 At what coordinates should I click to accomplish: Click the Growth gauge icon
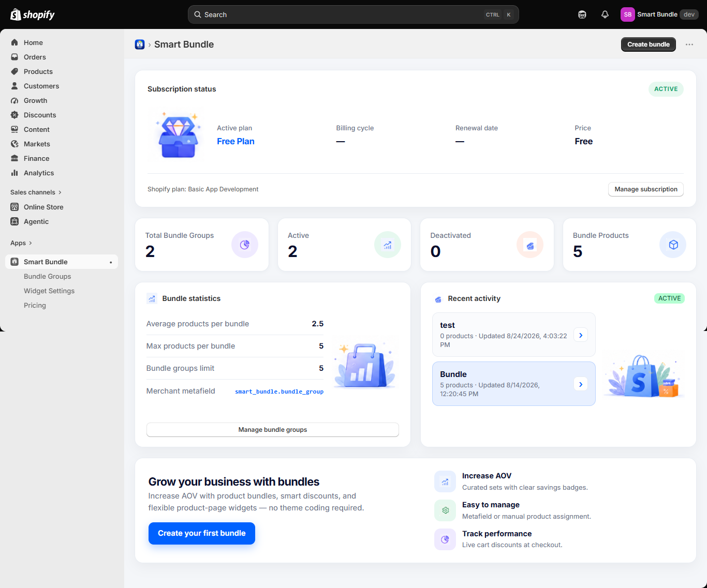pos(14,100)
